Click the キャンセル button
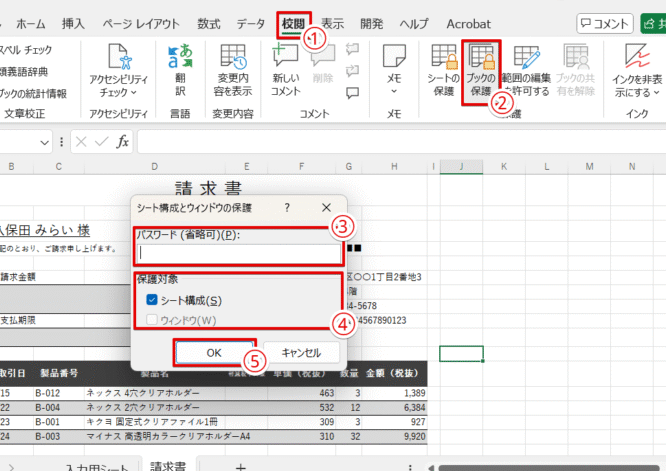 301,353
